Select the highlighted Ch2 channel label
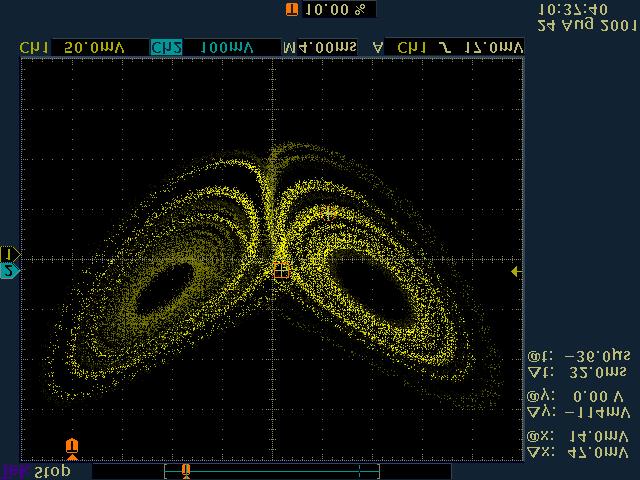Image resolution: width=640 pixels, height=480 pixels. tap(166, 48)
